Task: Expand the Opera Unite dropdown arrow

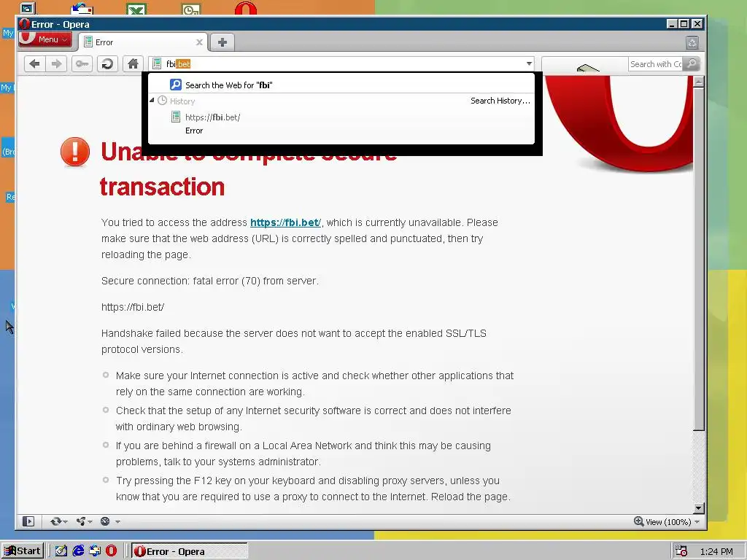Action: pos(90,522)
